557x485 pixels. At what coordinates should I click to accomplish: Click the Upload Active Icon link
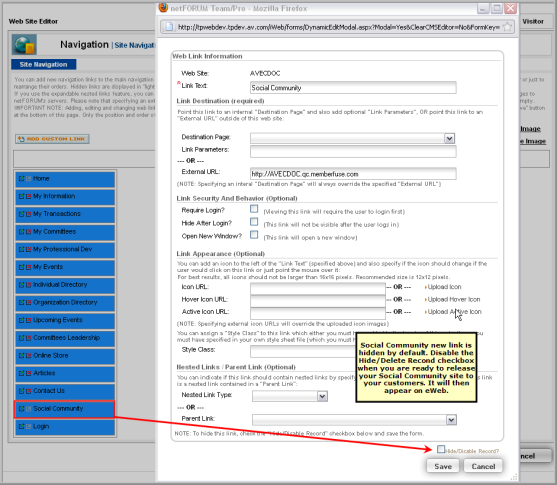(x=454, y=312)
